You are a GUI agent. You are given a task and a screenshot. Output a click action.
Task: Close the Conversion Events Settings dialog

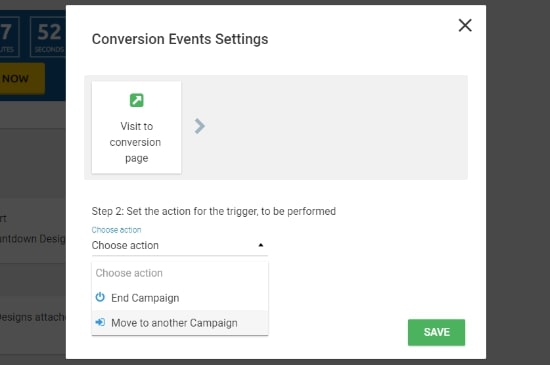[465, 25]
